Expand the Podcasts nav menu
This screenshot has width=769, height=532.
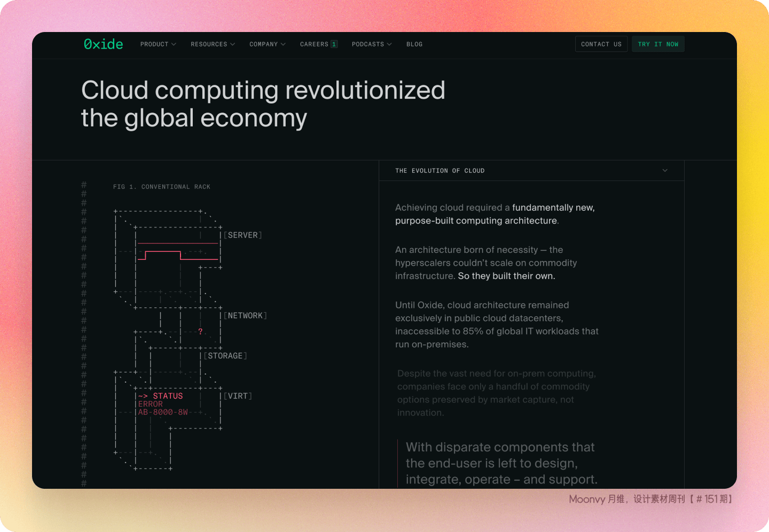click(372, 44)
